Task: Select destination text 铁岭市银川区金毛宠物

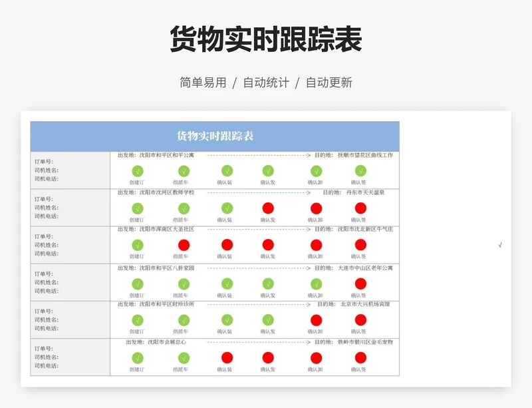Action: (365, 342)
